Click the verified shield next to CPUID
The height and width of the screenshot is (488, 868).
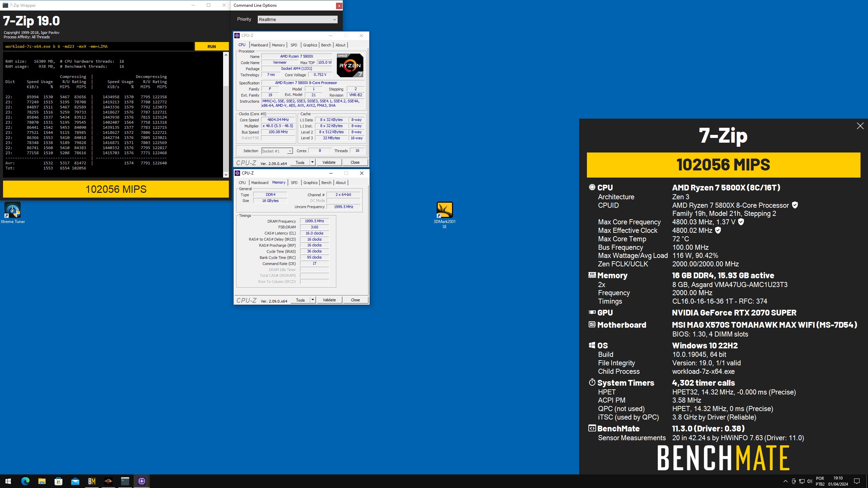click(x=795, y=205)
